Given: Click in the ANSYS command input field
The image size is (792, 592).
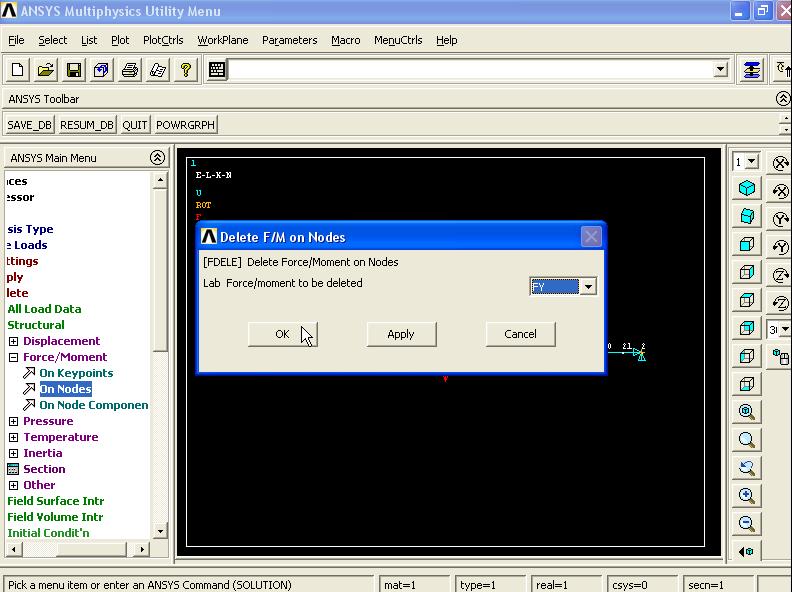Looking at the screenshot, I should tap(470, 70).
